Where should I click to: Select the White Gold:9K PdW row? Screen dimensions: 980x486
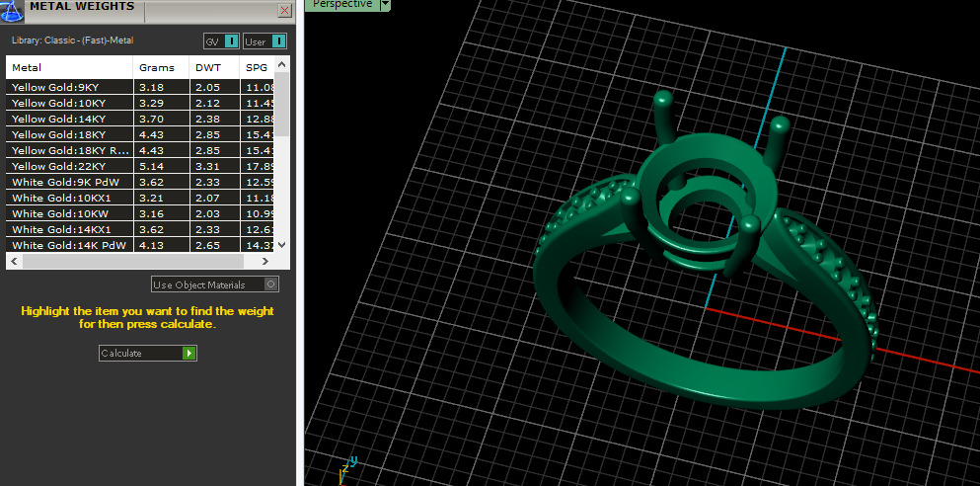point(140,182)
